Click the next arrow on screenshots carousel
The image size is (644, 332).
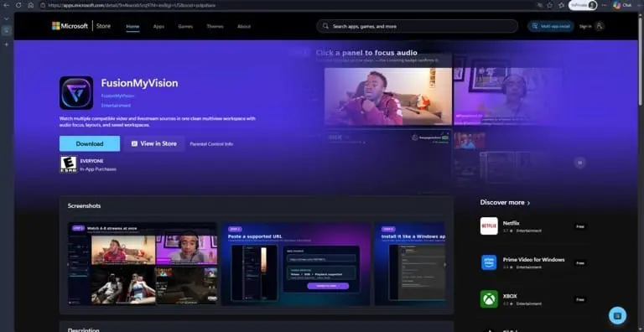tap(445, 264)
